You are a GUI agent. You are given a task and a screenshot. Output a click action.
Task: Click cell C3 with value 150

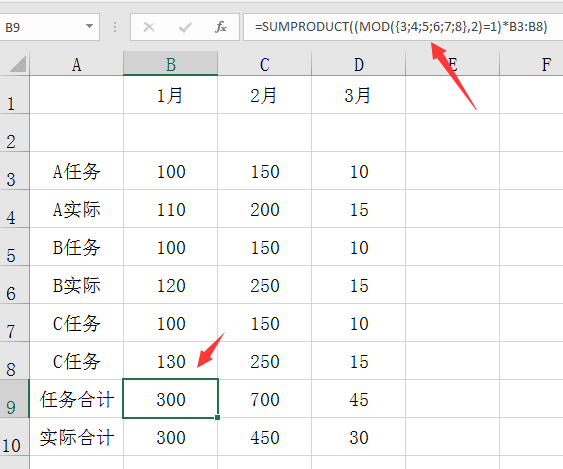coord(265,171)
